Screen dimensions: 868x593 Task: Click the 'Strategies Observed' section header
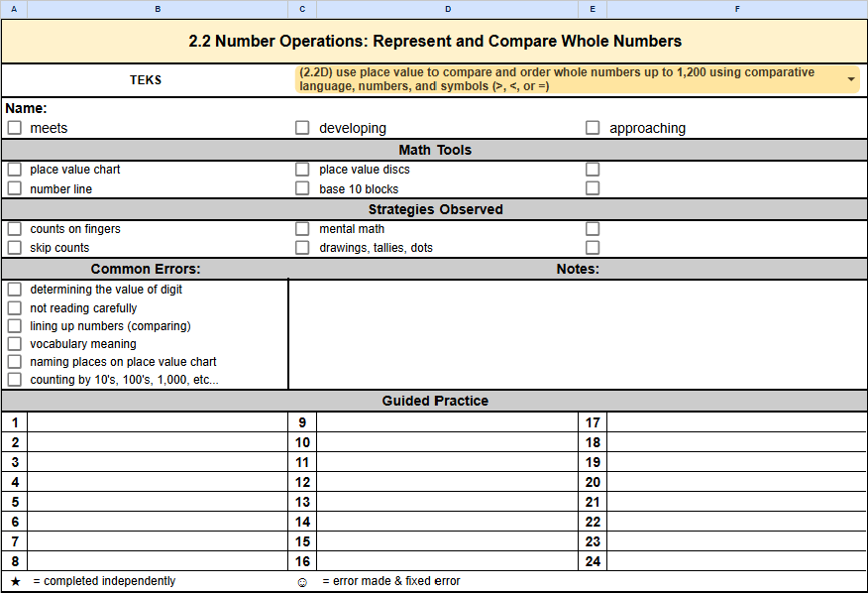[x=435, y=209]
